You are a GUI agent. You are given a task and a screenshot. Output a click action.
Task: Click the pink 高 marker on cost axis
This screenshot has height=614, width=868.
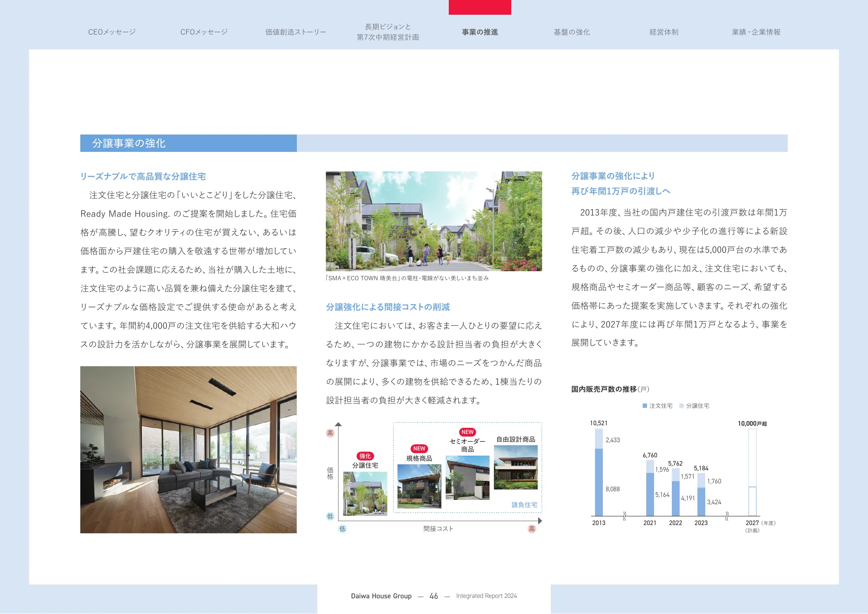[x=532, y=529]
